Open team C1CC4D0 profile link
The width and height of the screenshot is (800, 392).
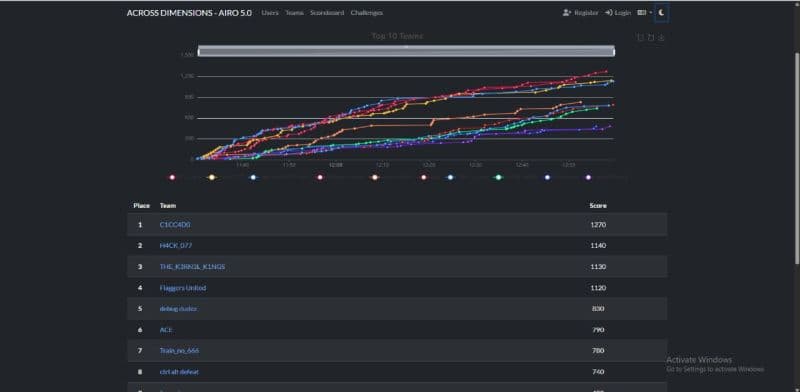(175, 225)
